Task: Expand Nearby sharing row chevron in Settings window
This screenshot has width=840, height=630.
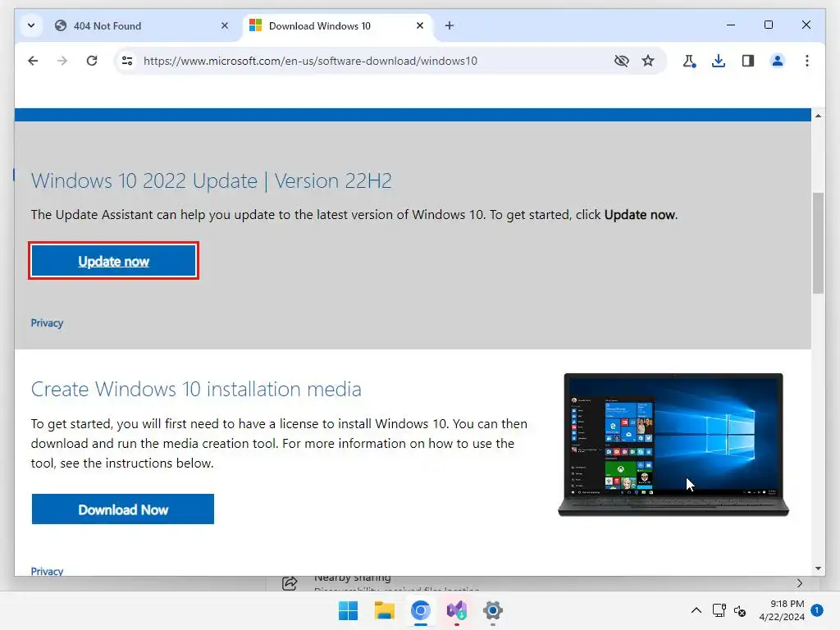Action: pos(799,583)
